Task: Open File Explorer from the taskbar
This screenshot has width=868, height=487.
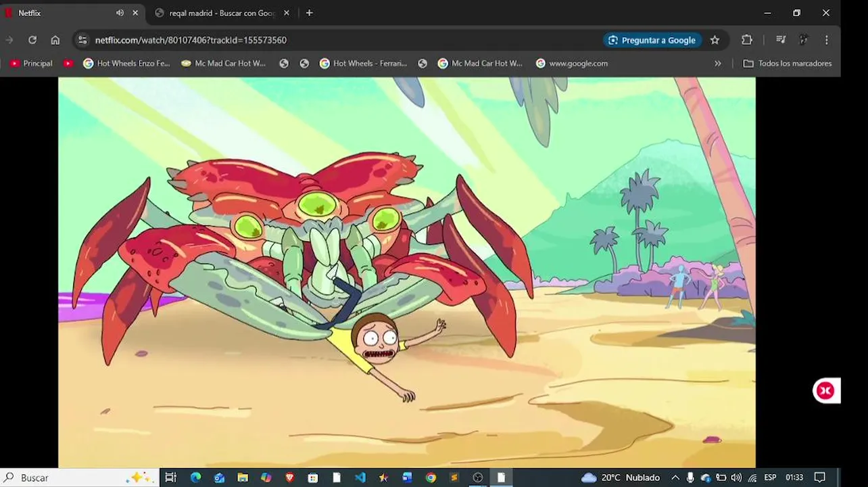Action: 243,478
